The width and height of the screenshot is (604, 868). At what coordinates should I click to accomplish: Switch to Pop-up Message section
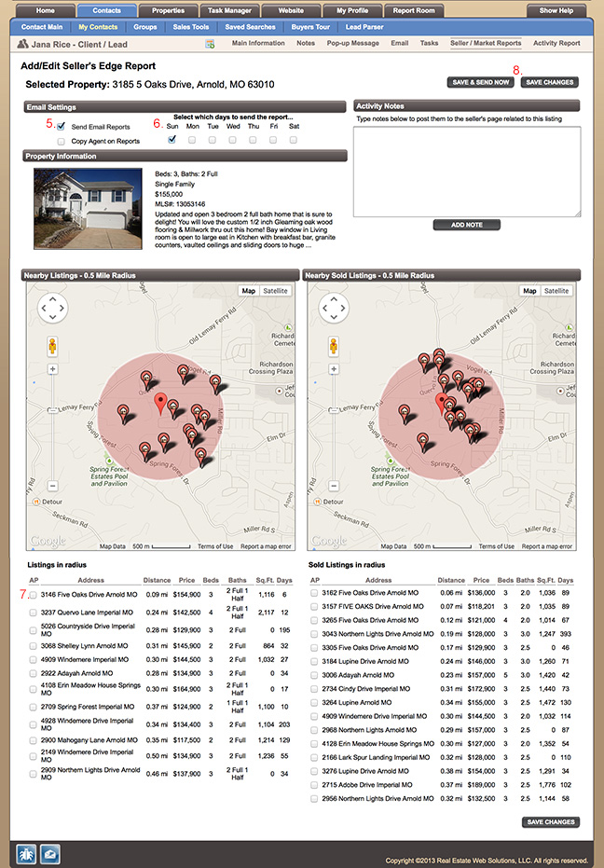pyautogui.click(x=352, y=43)
